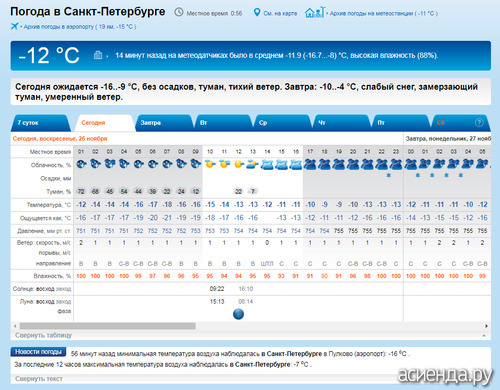Click the clock icon beside local time
Screen dimensions: 500x390
[x=179, y=12]
